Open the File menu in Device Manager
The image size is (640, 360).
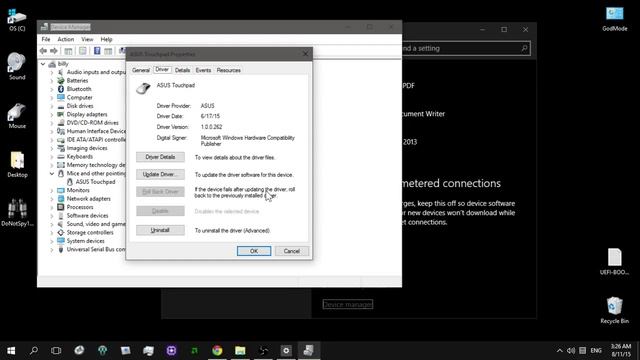46,39
